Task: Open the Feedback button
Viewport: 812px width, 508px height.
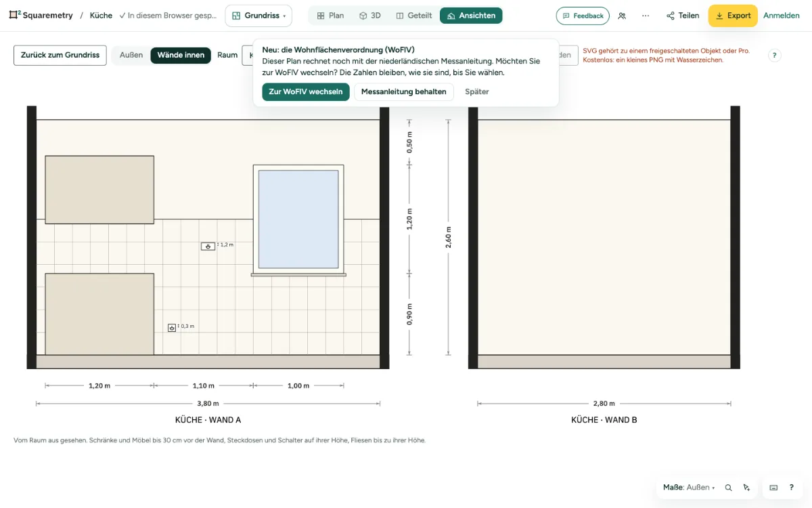Action: 583,16
